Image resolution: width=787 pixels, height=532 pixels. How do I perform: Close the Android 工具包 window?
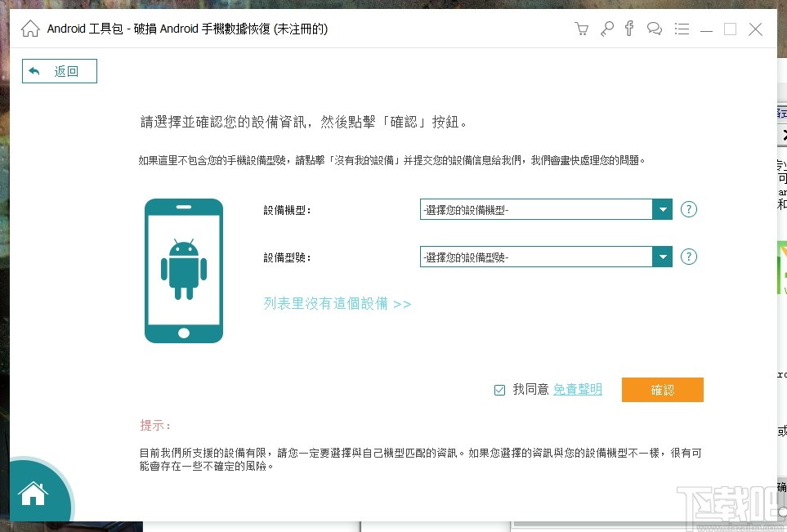click(x=755, y=29)
